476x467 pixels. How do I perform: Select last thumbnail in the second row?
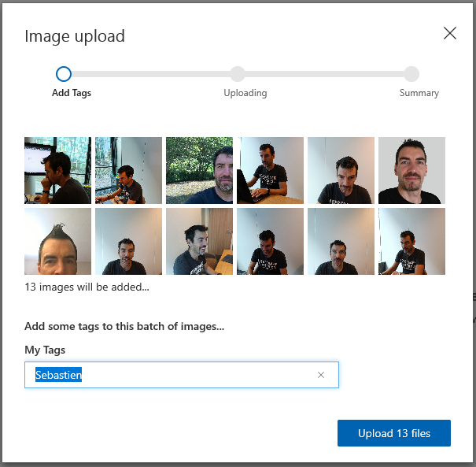point(411,241)
